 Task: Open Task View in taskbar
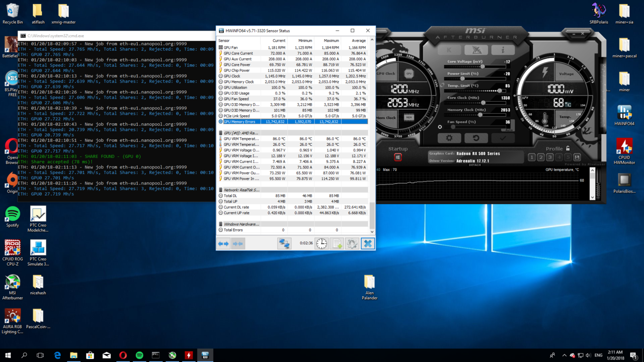(x=40, y=355)
